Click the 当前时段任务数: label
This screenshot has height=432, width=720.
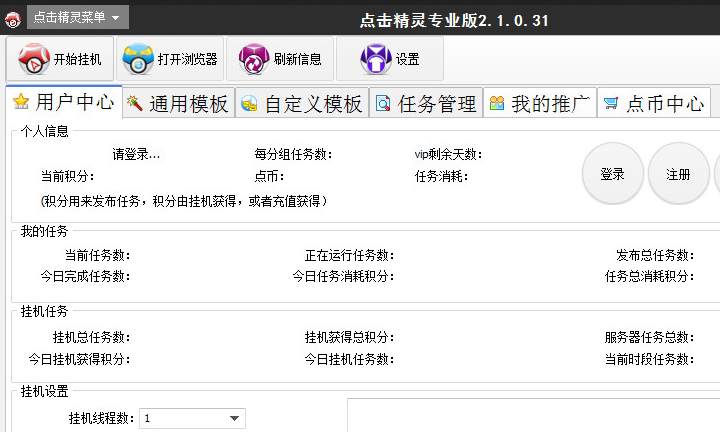[649, 359]
